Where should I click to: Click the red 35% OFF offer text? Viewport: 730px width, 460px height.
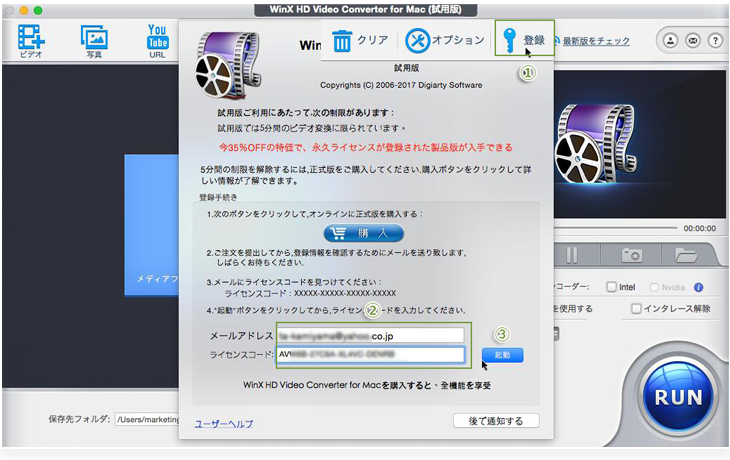(x=365, y=148)
